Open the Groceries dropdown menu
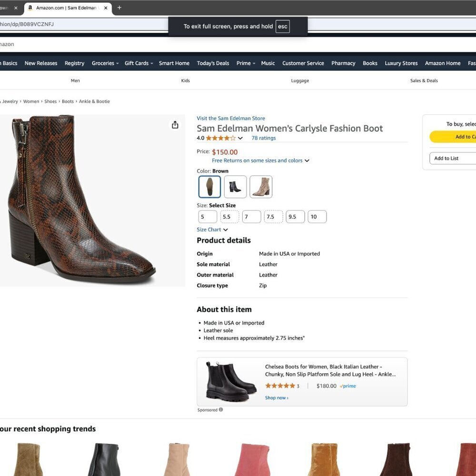Screen dimensions: 476x476 pos(105,63)
